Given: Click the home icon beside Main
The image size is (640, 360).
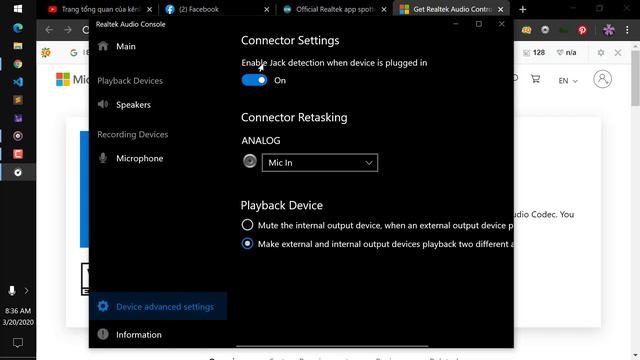Looking at the screenshot, I should pyautogui.click(x=103, y=46).
